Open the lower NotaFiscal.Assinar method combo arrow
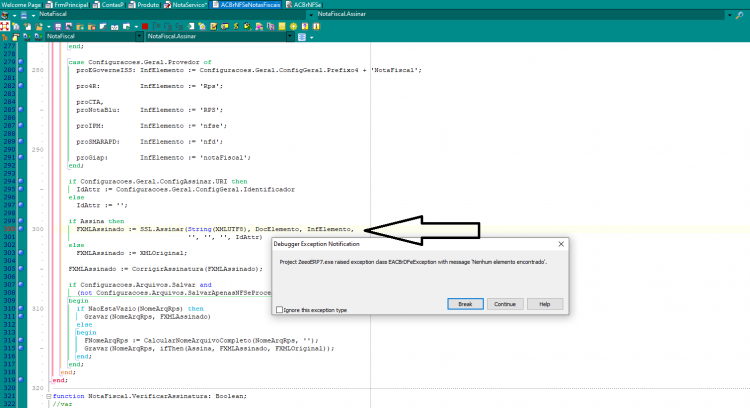Screen dimensions: 750x408 pos(290,36)
